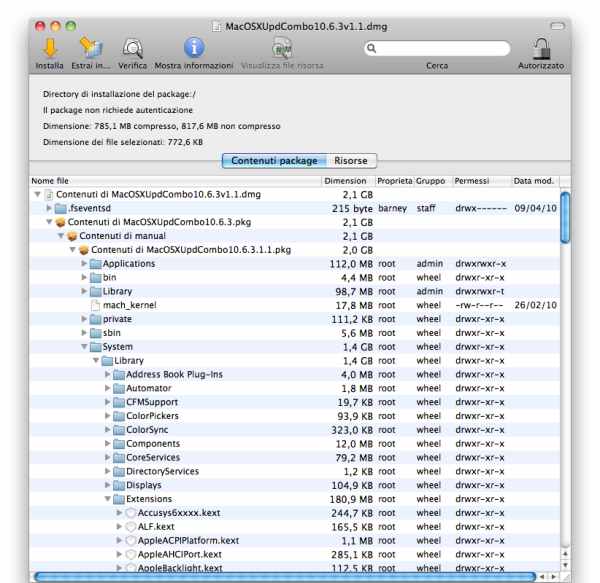The width and height of the screenshot is (600, 583).
Task: Sort by Dimension column header
Action: pos(348,181)
